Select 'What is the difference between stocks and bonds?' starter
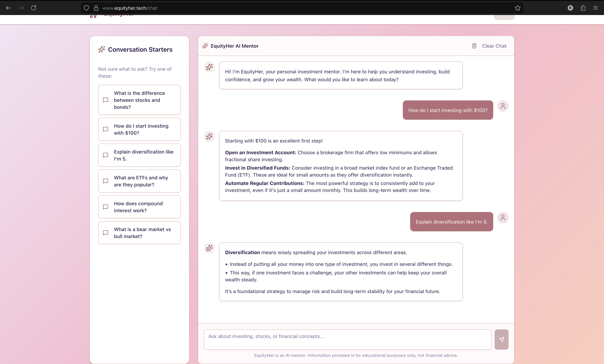The width and height of the screenshot is (604, 364). pyautogui.click(x=139, y=100)
